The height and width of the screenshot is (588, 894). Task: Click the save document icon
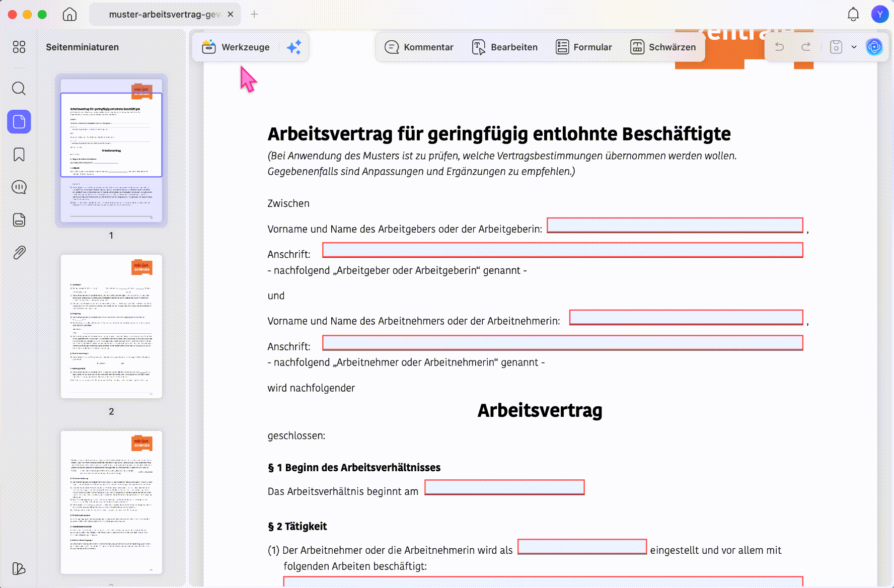pos(836,47)
